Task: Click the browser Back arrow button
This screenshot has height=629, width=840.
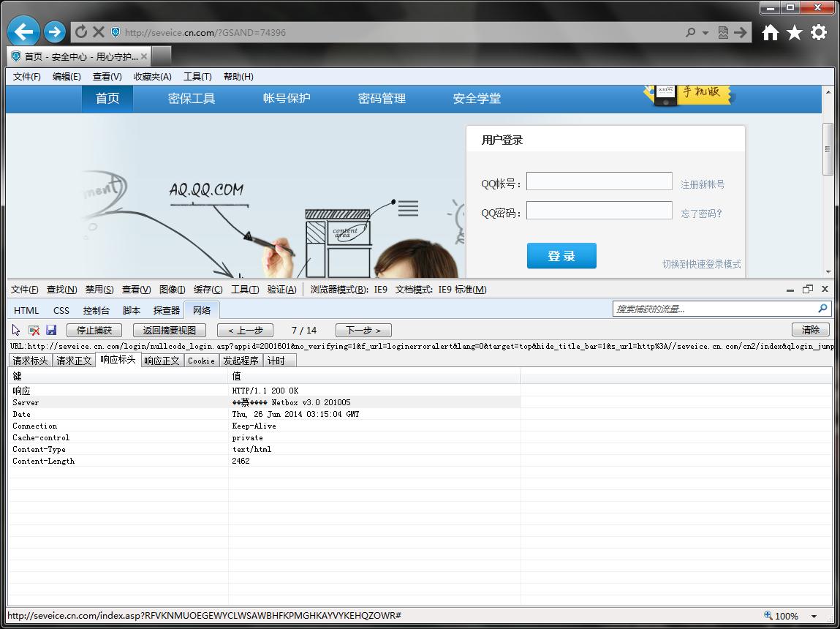Action: tap(24, 31)
